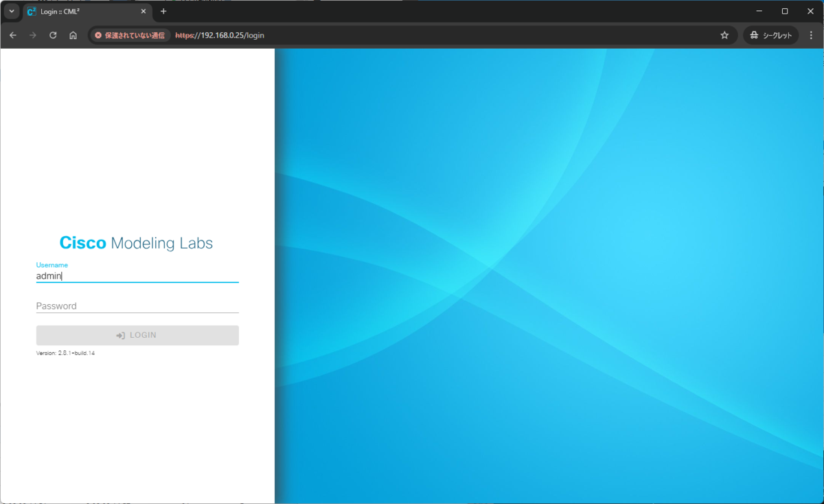View the 保護されていない通信 security warning

[130, 35]
